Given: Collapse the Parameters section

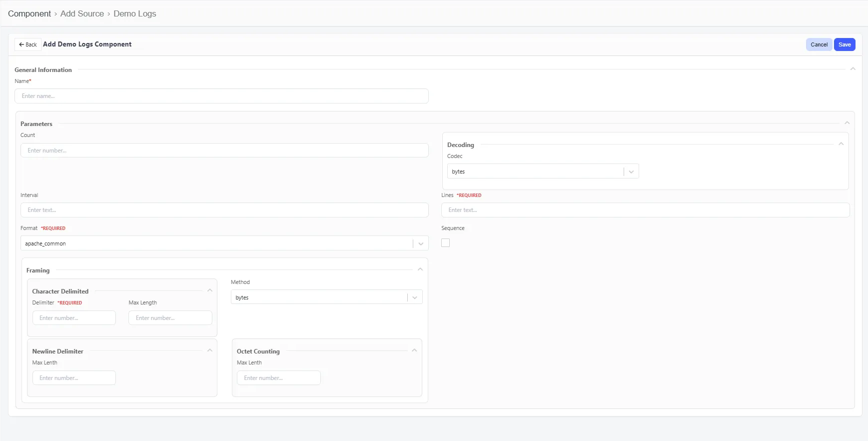Looking at the screenshot, I should 847,123.
